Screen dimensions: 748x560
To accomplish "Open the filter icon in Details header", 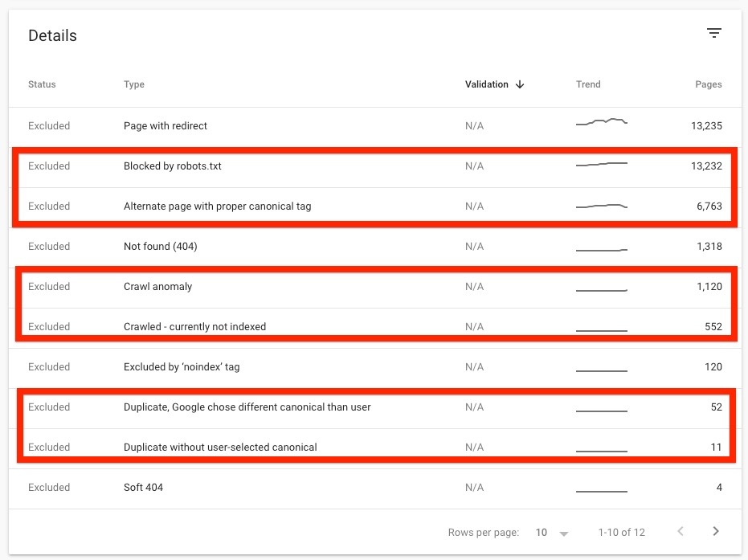I will click(713, 33).
